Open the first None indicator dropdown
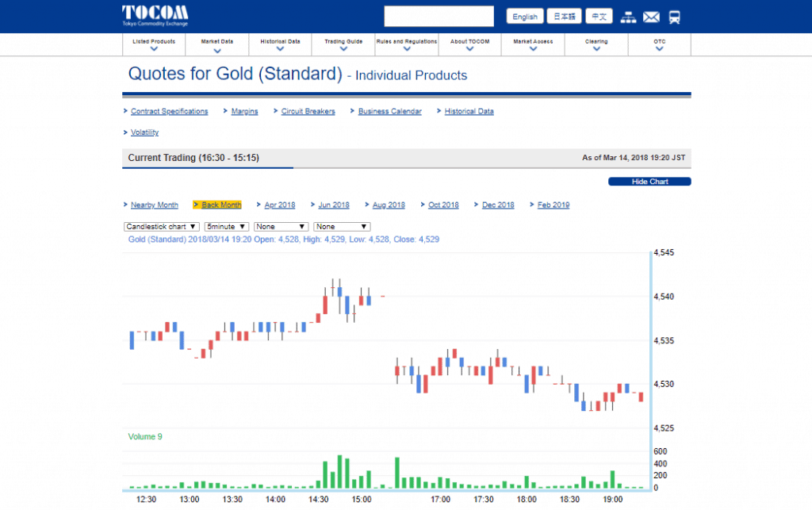The image size is (812, 510). click(282, 227)
